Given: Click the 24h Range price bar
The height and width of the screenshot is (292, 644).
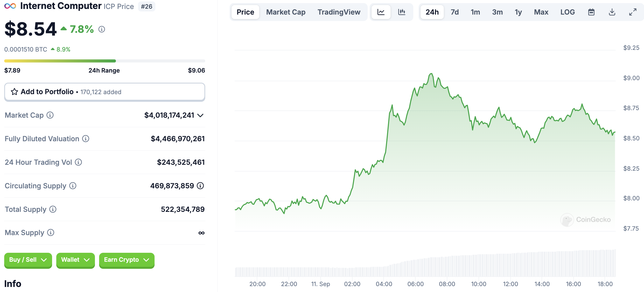Looking at the screenshot, I should click(x=104, y=61).
